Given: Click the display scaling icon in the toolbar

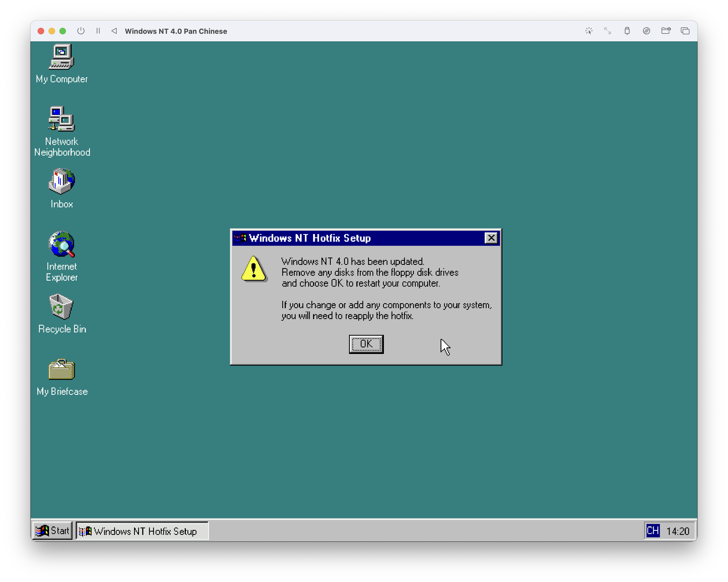Looking at the screenshot, I should 608,31.
